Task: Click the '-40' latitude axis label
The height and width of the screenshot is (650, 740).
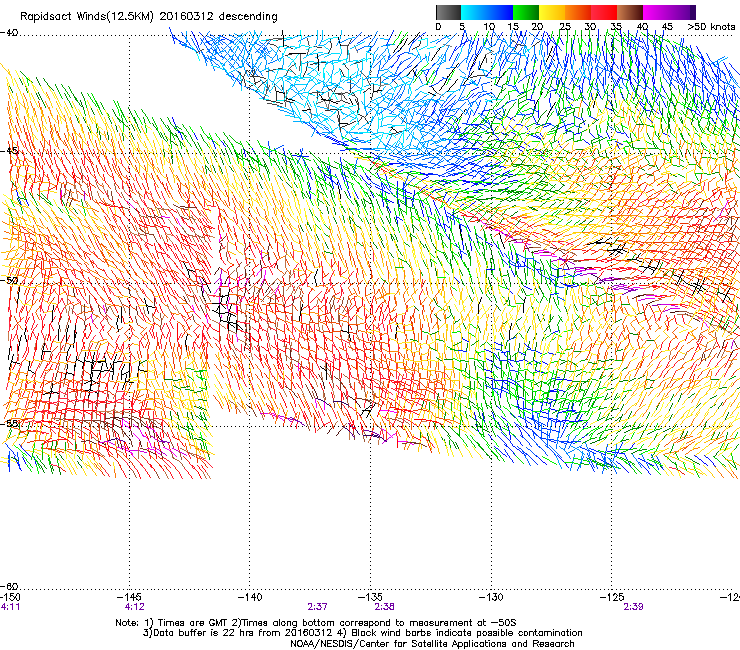Action: 9,33
